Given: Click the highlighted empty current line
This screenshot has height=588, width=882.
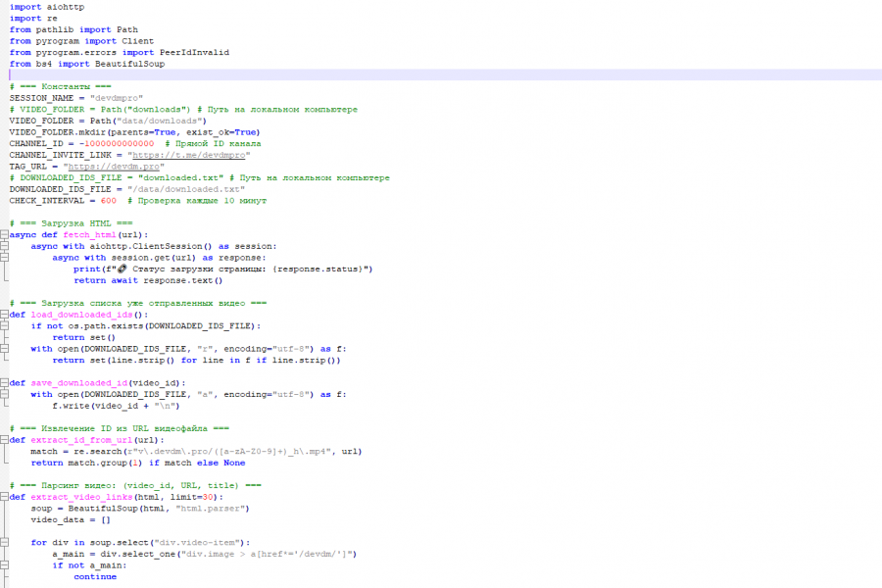Looking at the screenshot, I should point(446,74).
